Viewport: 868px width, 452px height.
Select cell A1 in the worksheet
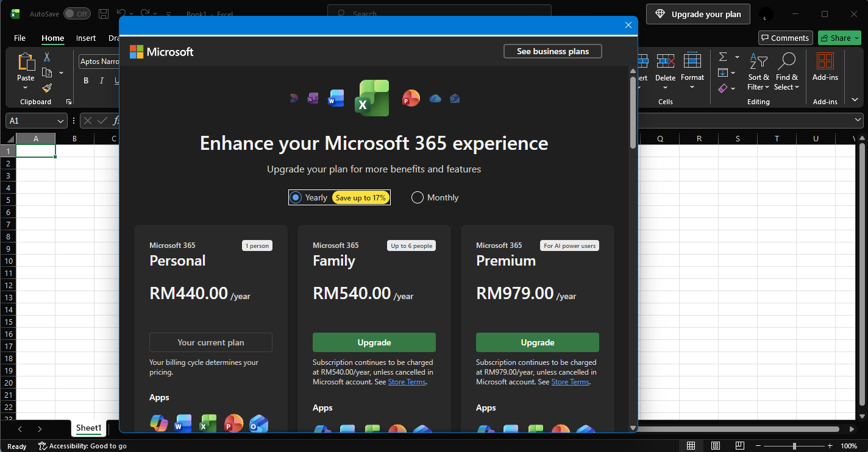tap(35, 151)
